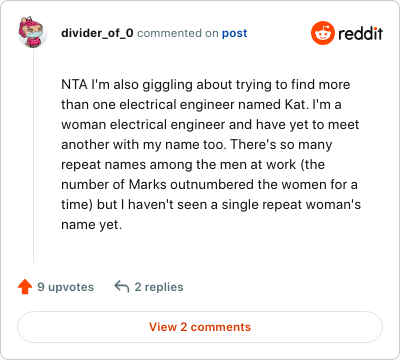
Task: Click the "another with my name too" line
Action: (197, 145)
